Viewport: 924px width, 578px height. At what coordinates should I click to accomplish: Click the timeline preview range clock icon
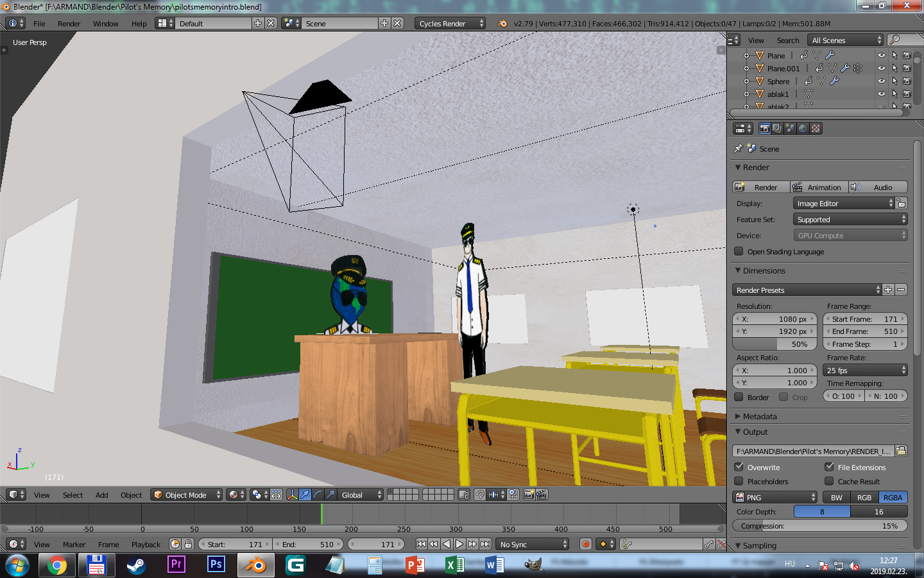[175, 544]
